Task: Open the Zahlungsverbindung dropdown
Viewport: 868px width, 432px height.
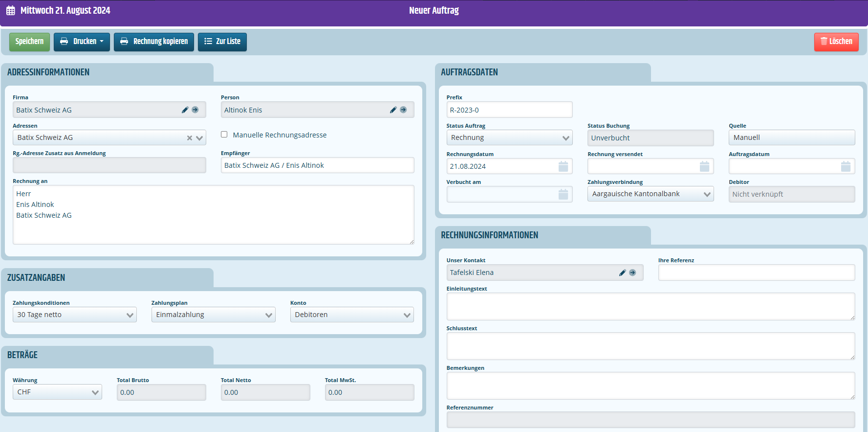Action: (651, 194)
